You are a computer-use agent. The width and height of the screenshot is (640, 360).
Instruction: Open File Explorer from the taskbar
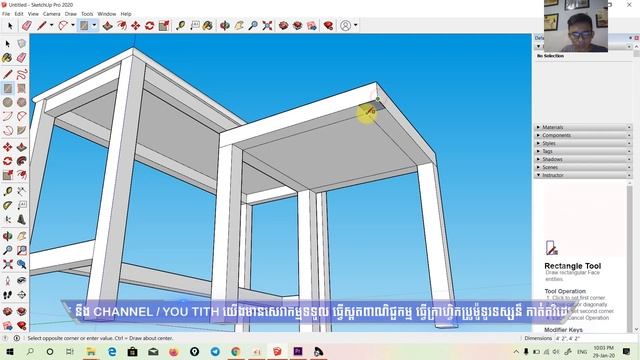[91, 351]
